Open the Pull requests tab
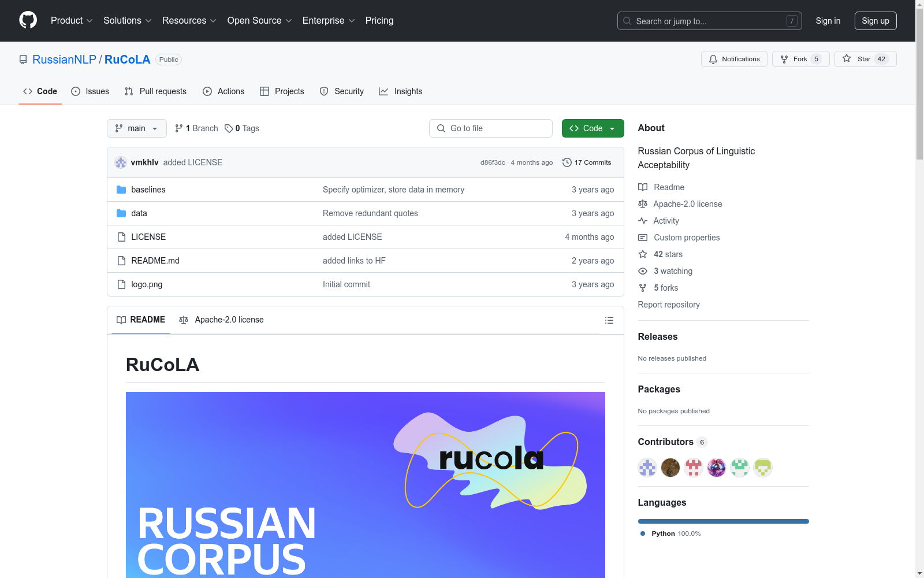Viewport: 924px width, 578px height. click(x=155, y=91)
